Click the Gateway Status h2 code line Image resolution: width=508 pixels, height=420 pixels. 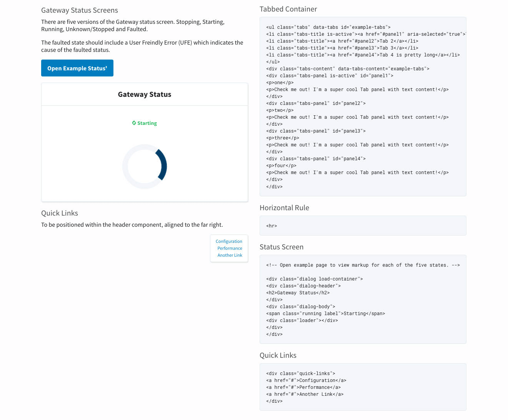click(298, 293)
